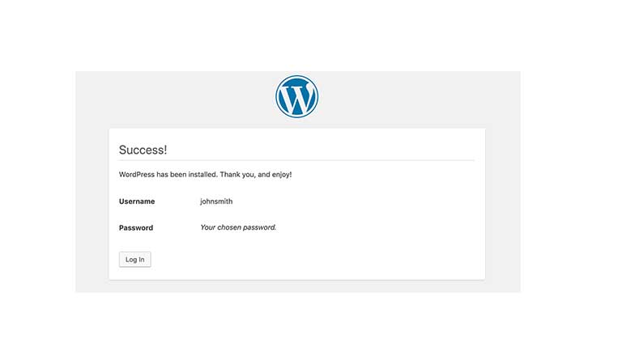Click the WordPress logo icon

point(296,96)
